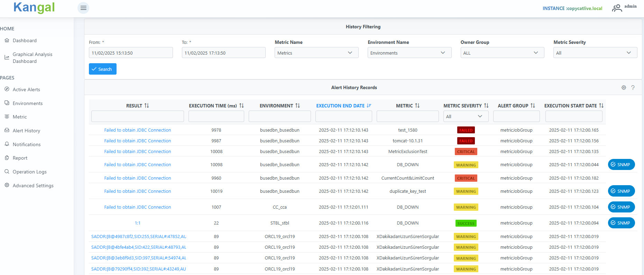Click the ENVIRONMENT column filter box
Screen dimensions: 644x275
pos(280,116)
